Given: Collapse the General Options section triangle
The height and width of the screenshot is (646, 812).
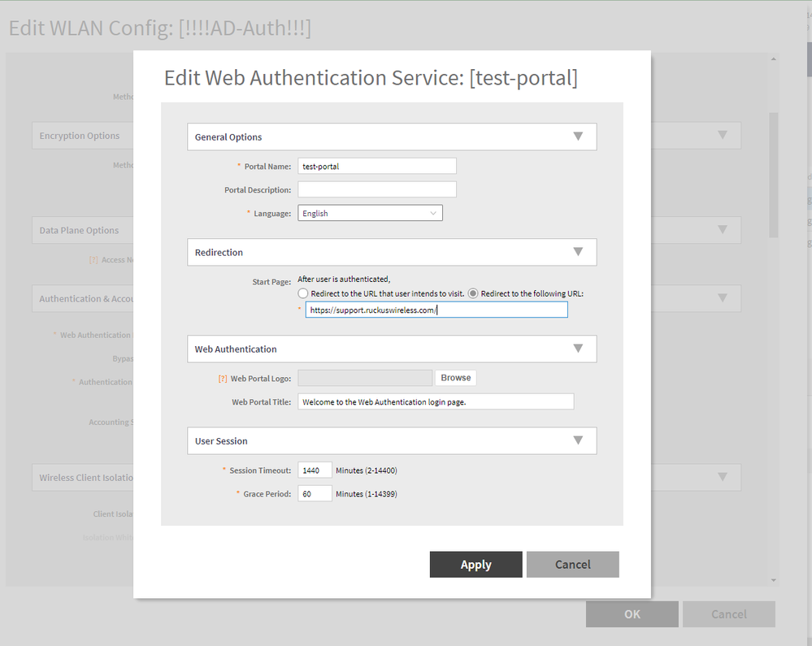Looking at the screenshot, I should (578, 137).
